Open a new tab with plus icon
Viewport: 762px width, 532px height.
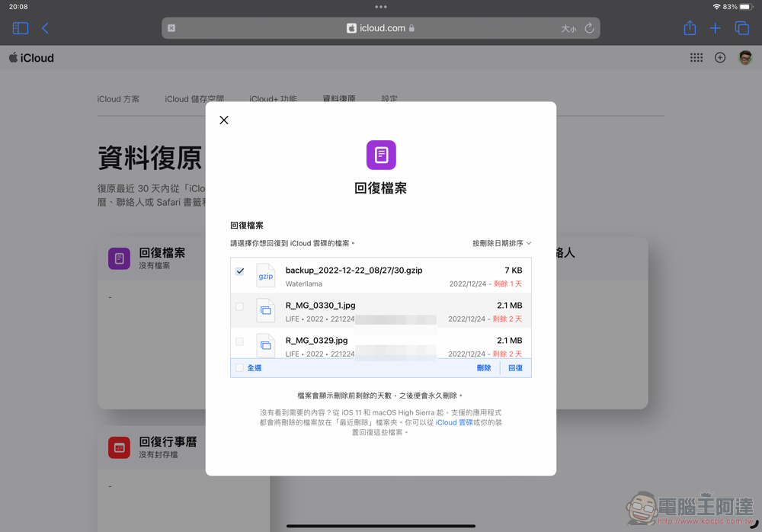coord(715,28)
